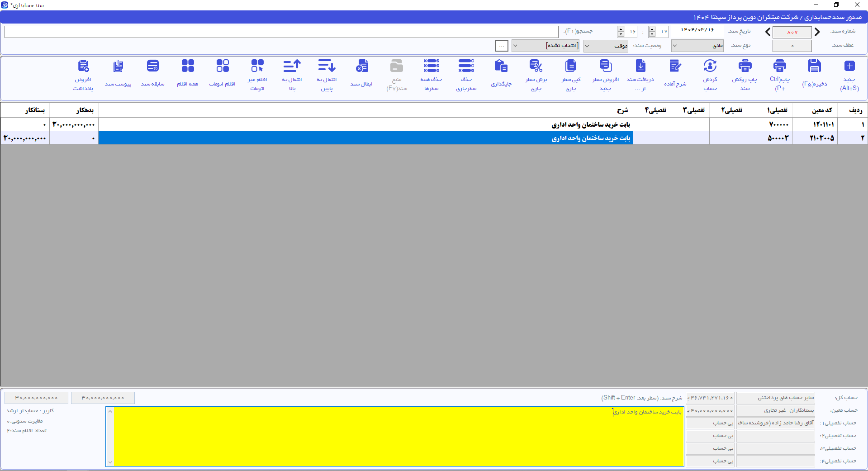Open the document type (نوع سند) dropdown

[697, 46]
